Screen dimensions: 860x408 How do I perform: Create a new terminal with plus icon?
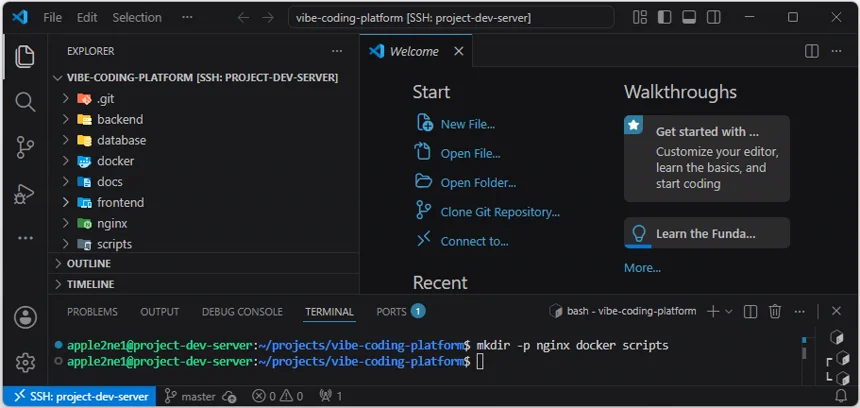(x=712, y=311)
